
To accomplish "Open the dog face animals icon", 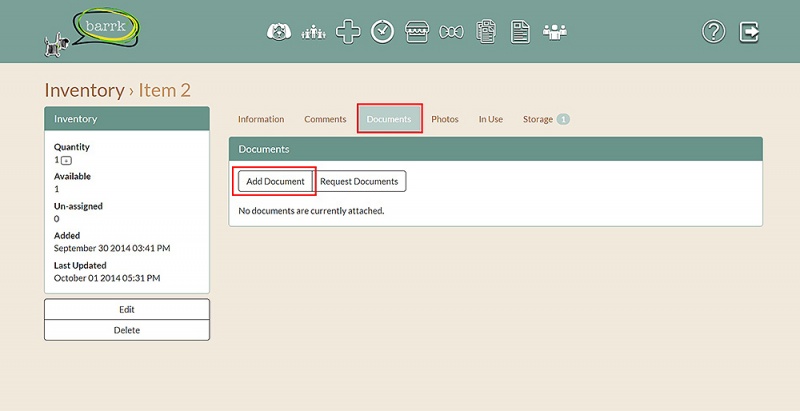I will 279,32.
